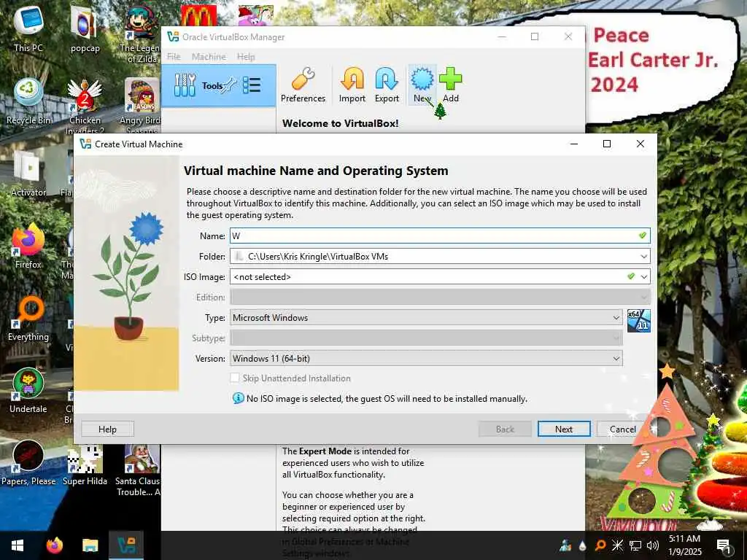The width and height of the screenshot is (747, 560).
Task: Click Firefox icon in the taskbar
Action: (x=54, y=545)
